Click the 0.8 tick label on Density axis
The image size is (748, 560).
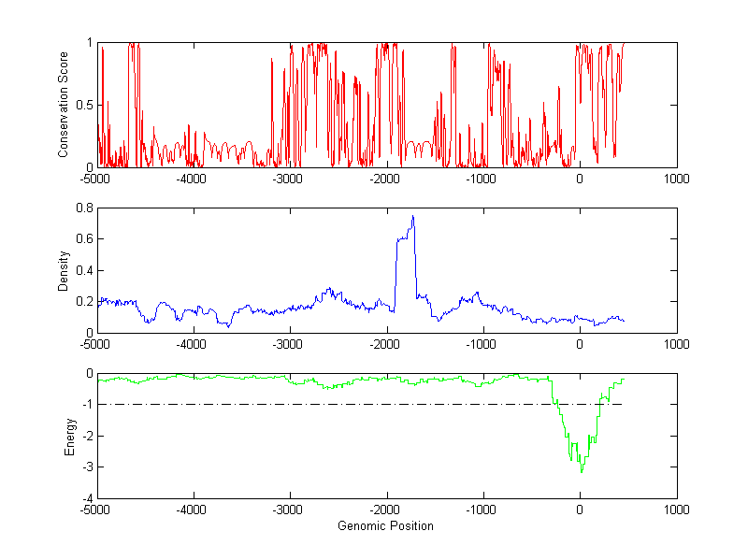click(84, 208)
